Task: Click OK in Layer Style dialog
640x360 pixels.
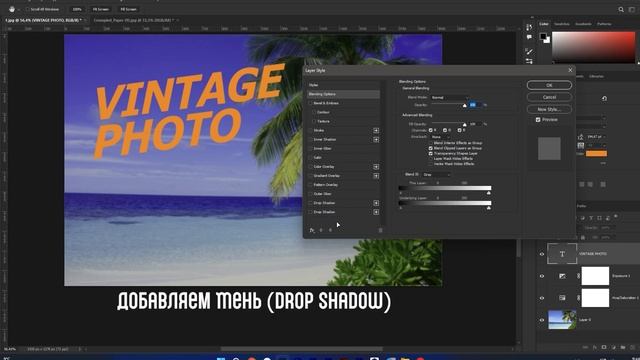Action: 549,85
